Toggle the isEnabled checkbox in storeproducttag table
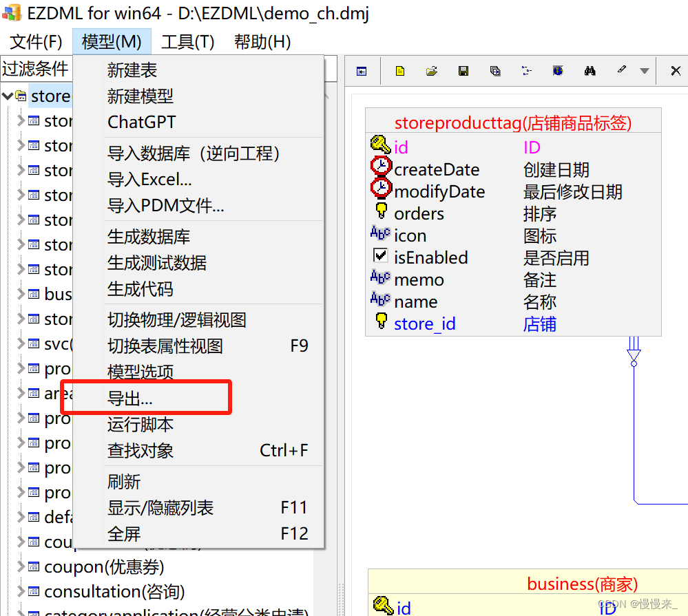Screen dimensions: 688x616 [x=379, y=255]
